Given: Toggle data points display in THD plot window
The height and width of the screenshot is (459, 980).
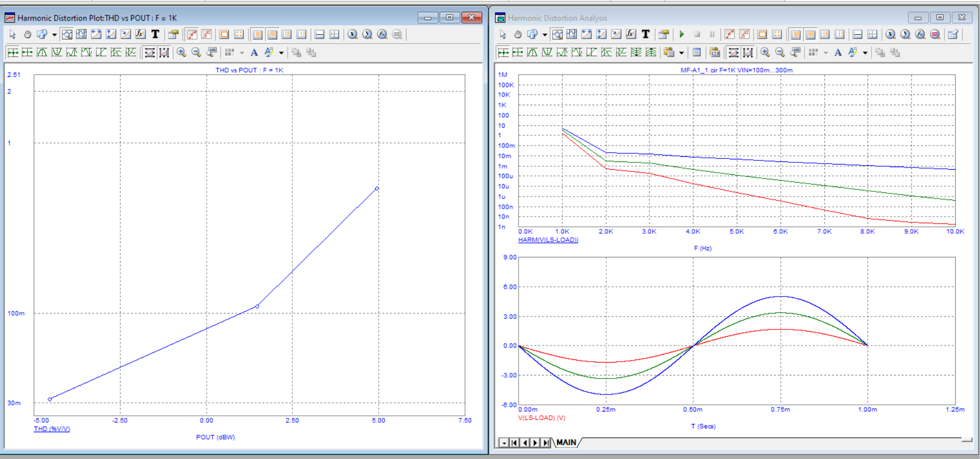Looking at the screenshot, I should tap(192, 35).
